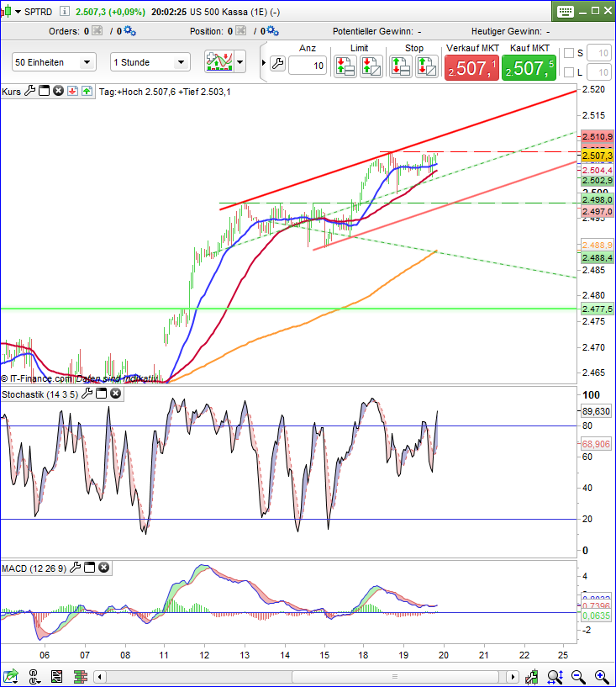The image size is (616, 687).
Task: Close the Kurs price panel
Action: (x=58, y=91)
